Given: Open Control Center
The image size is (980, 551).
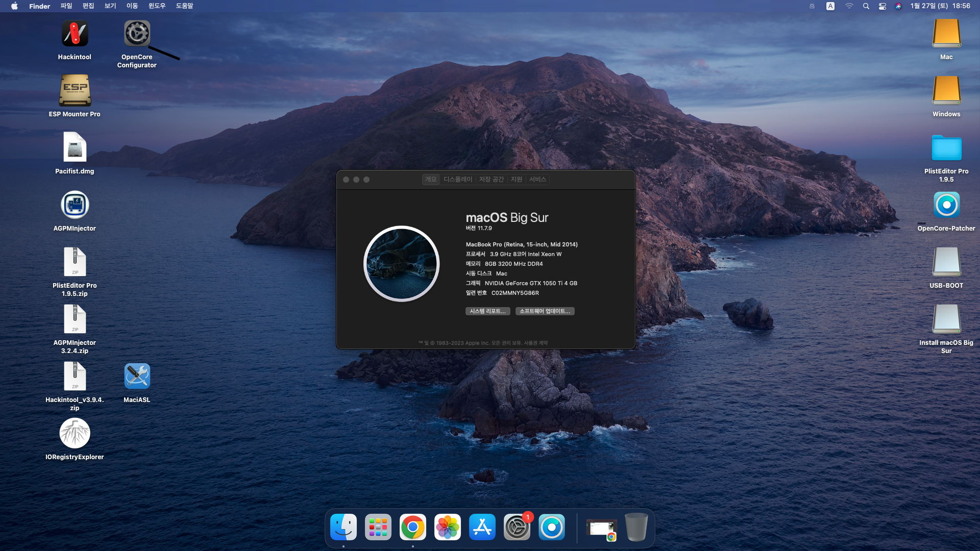Looking at the screenshot, I should coord(882,6).
